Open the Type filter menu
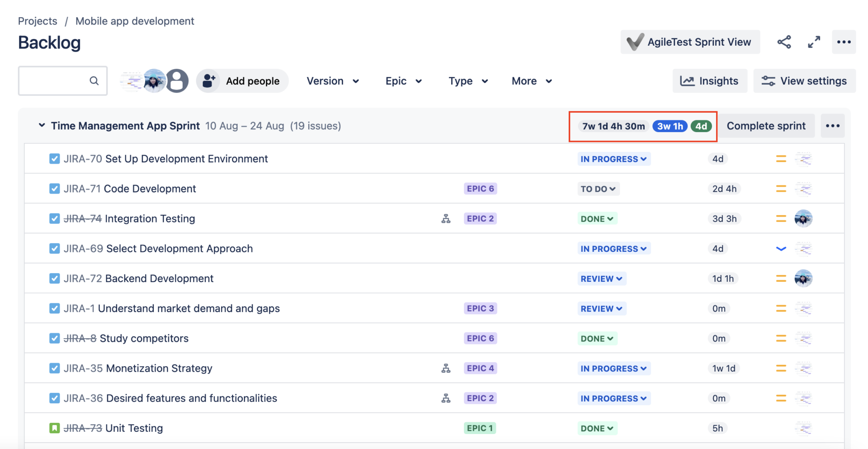The width and height of the screenshot is (868, 449). pyautogui.click(x=468, y=80)
